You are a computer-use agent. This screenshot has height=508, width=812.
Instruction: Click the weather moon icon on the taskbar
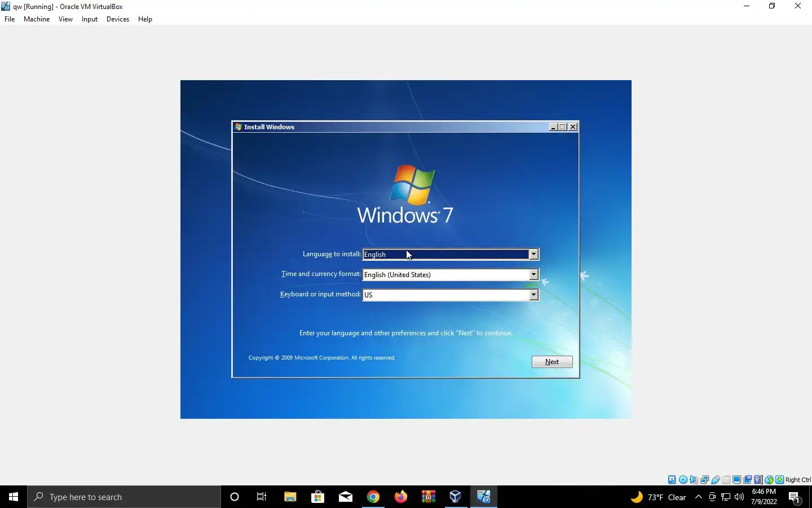click(x=637, y=497)
